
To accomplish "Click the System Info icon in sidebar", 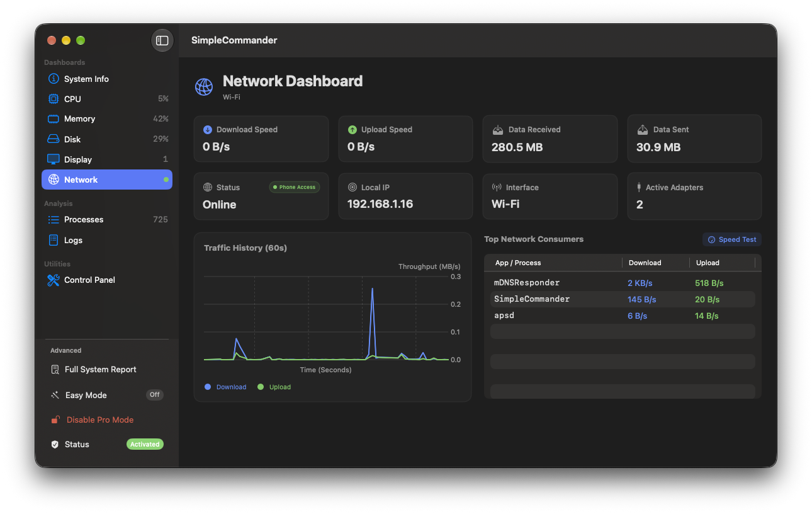I will pos(54,79).
